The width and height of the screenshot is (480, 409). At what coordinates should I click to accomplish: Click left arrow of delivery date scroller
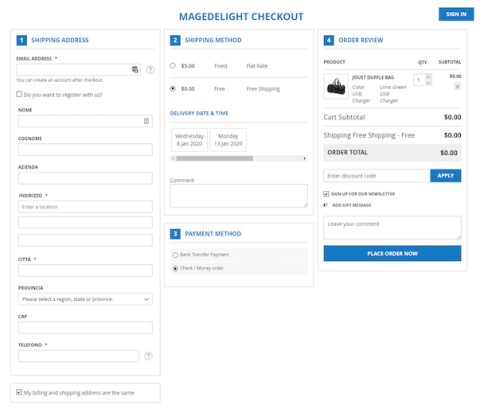tap(173, 158)
